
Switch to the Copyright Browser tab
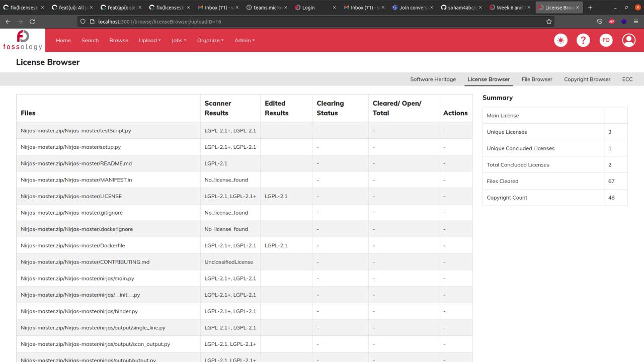pyautogui.click(x=587, y=79)
